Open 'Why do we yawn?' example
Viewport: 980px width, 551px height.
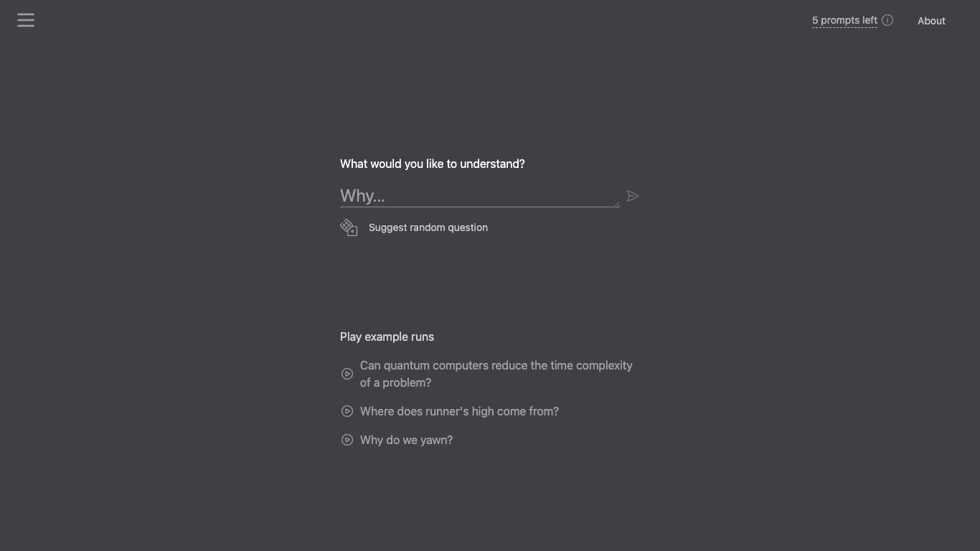pos(406,440)
